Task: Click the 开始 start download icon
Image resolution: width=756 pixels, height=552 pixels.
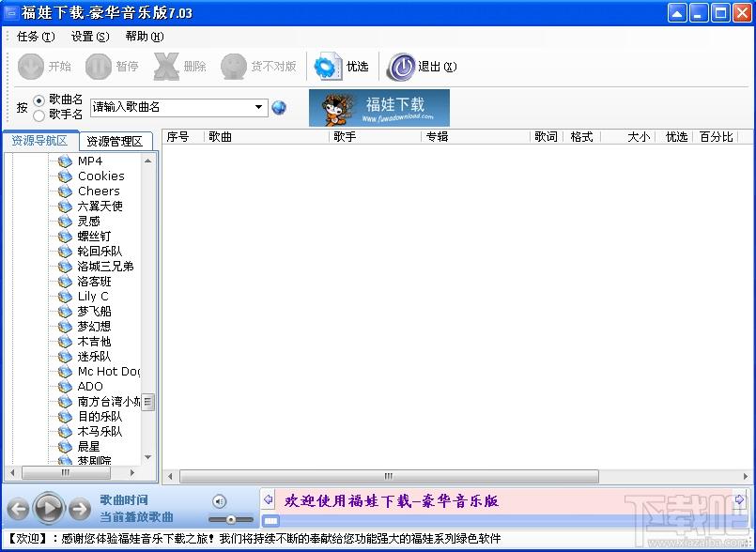Action: [30, 66]
